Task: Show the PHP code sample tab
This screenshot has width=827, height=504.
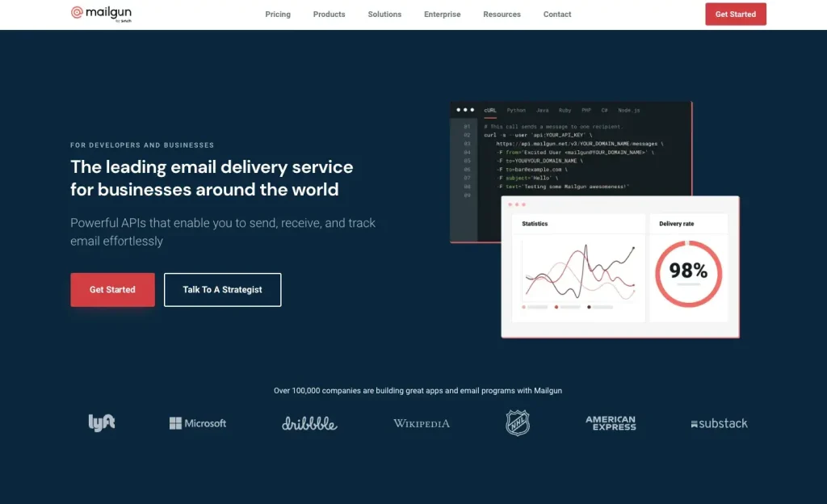Action: coord(586,110)
